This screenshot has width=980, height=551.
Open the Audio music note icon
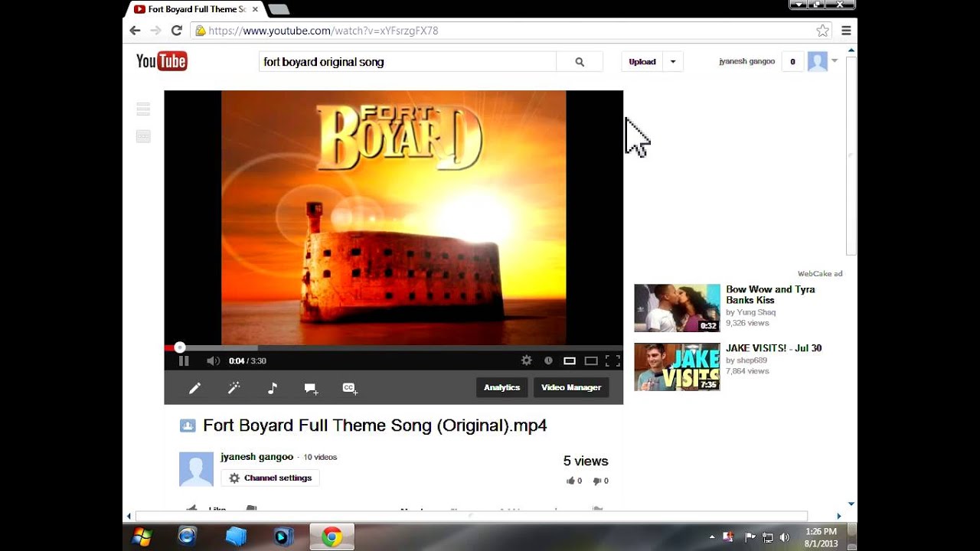coord(273,388)
